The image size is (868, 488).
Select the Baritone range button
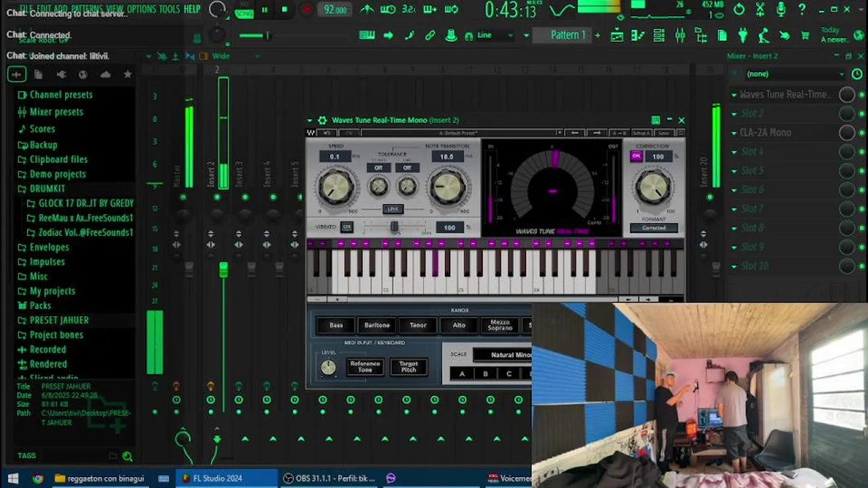(377, 325)
